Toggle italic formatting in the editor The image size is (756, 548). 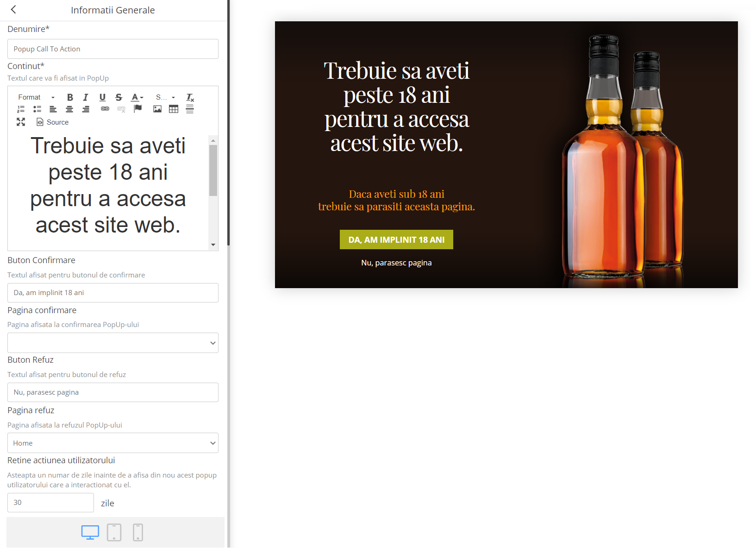pos(86,97)
